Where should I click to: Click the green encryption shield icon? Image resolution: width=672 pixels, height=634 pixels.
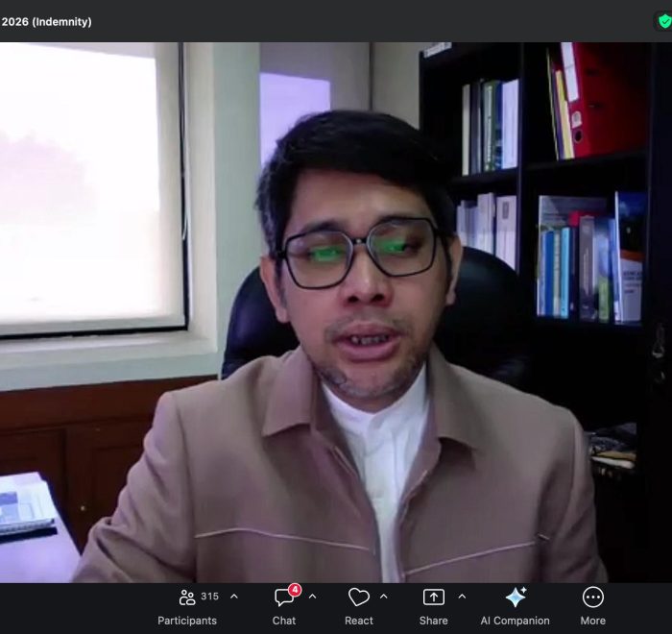click(663, 21)
